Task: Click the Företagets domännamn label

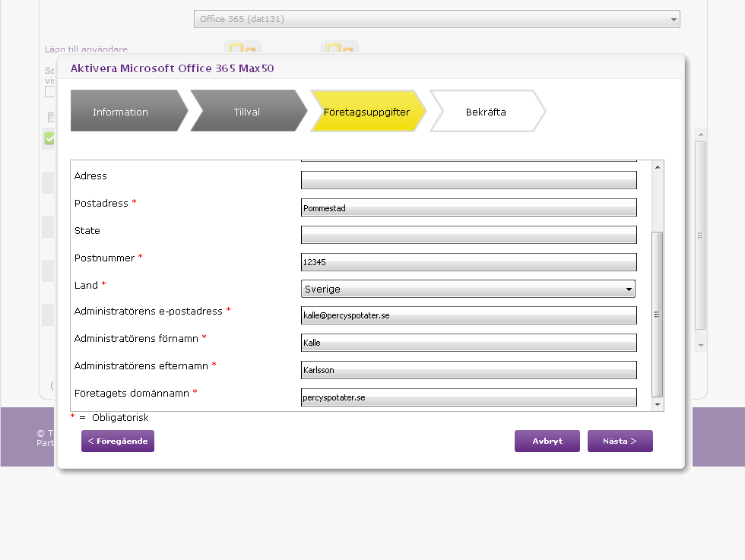Action: (x=132, y=394)
